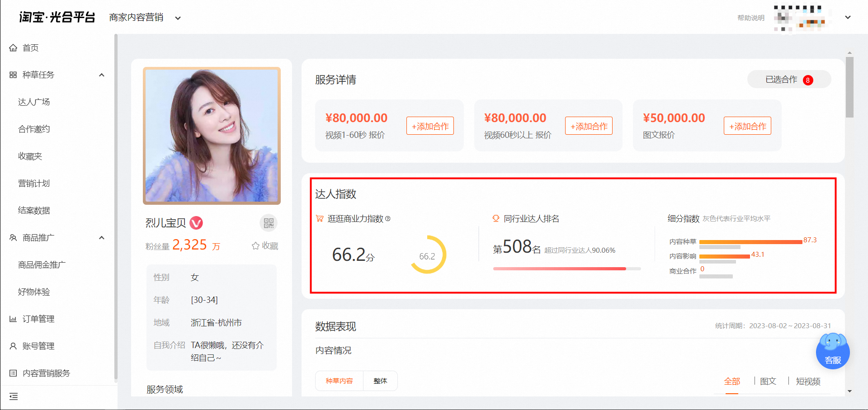Click the 内容种草 87.3 bar
This screenshot has width=868, height=410.
[750, 242]
